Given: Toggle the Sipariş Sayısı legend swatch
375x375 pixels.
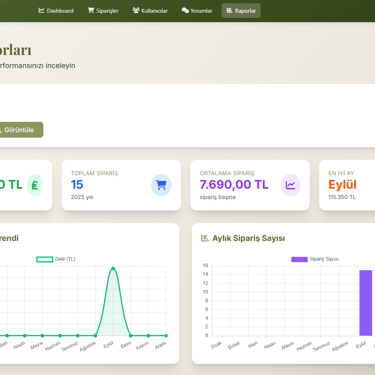Looking at the screenshot, I should [x=299, y=259].
